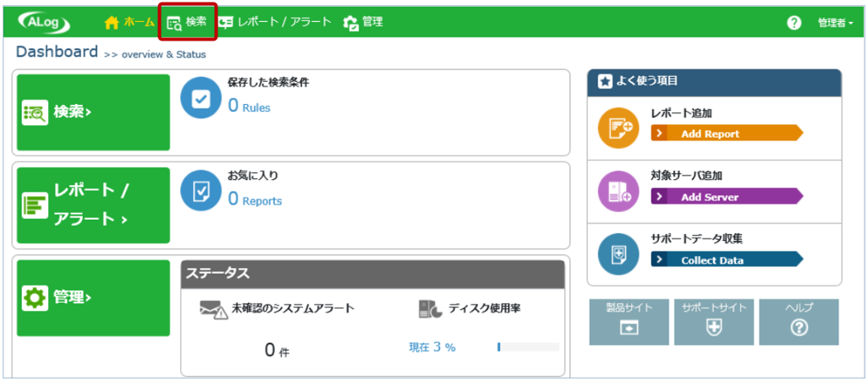Open the 検索 menu in navigation bar

tap(188, 22)
